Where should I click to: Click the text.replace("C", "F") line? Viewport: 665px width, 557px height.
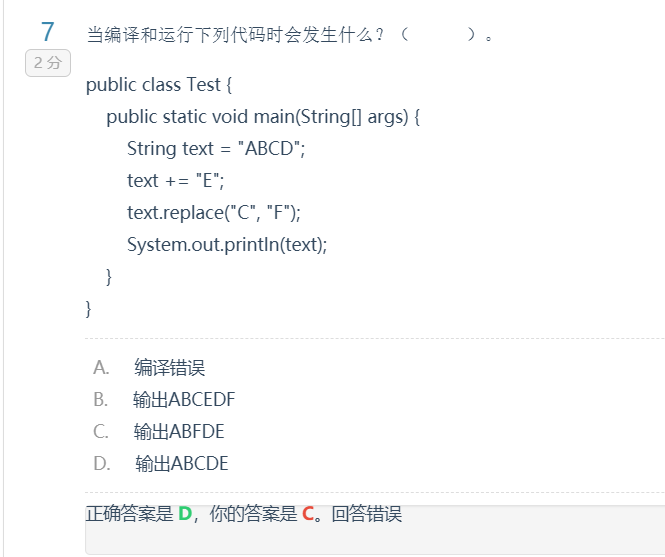point(213,212)
